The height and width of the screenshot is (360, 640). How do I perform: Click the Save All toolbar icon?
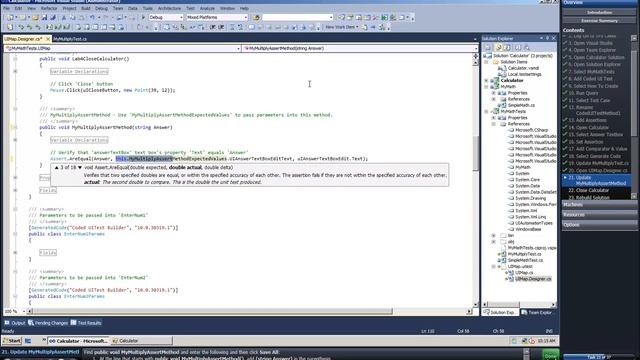tap(53, 18)
